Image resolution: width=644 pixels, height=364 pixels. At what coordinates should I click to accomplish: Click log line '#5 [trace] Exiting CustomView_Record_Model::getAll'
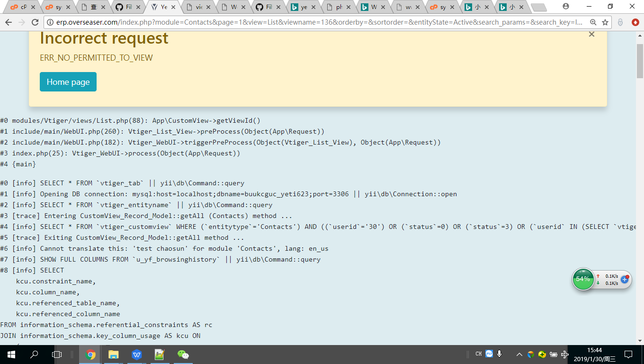122,238
